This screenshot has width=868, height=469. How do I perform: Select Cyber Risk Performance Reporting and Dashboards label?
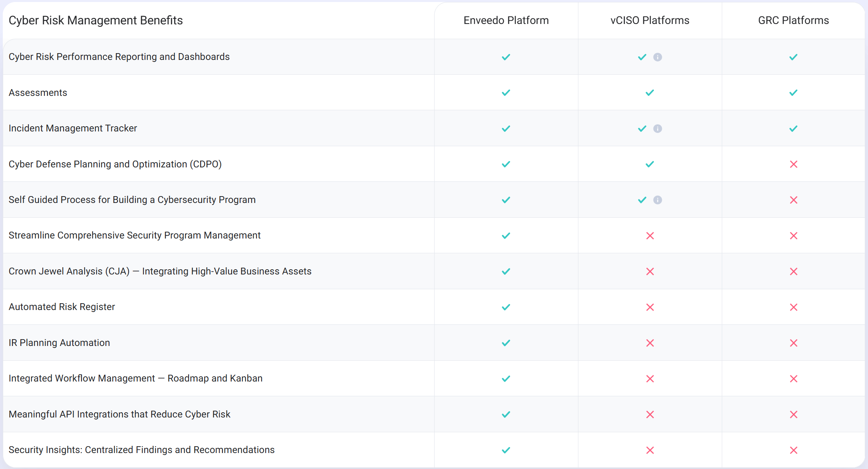(119, 57)
